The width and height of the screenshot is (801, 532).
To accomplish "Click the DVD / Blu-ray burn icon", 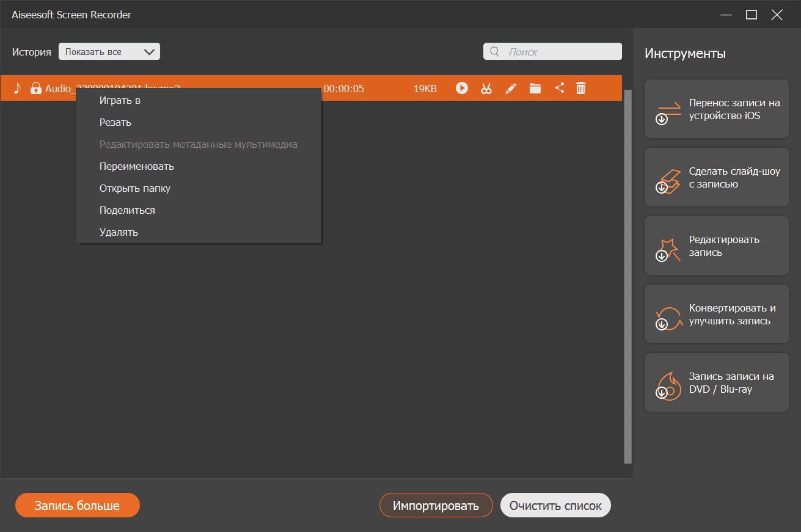I will (x=667, y=387).
